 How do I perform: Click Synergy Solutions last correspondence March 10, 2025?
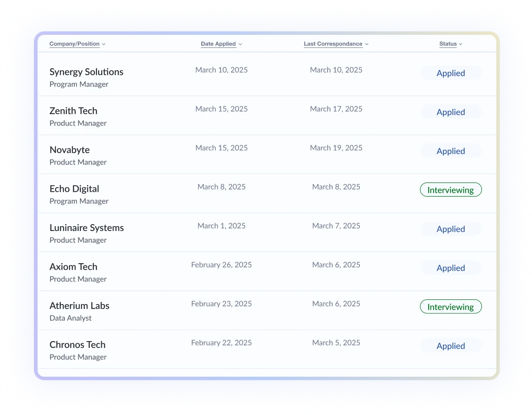click(x=336, y=70)
